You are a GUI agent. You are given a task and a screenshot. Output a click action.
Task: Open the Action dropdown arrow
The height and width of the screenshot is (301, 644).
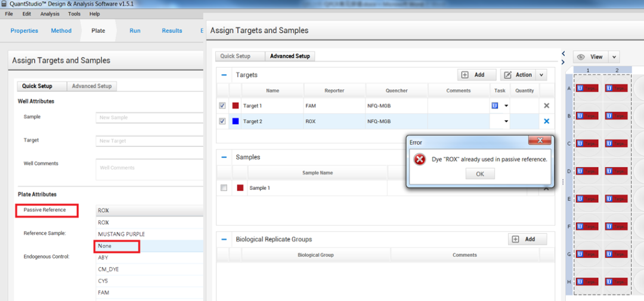point(541,75)
